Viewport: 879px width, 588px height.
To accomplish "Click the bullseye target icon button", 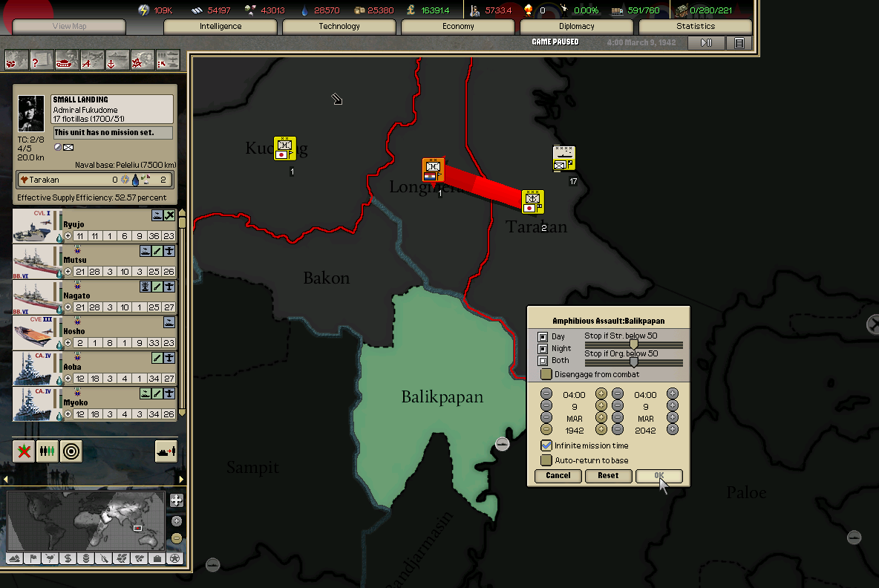I will [71, 451].
